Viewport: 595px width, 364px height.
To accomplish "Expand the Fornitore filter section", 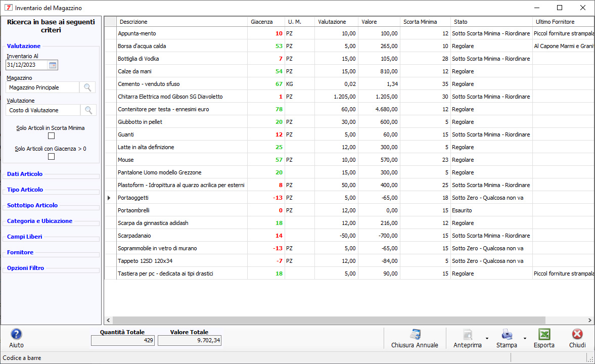I will coord(20,252).
